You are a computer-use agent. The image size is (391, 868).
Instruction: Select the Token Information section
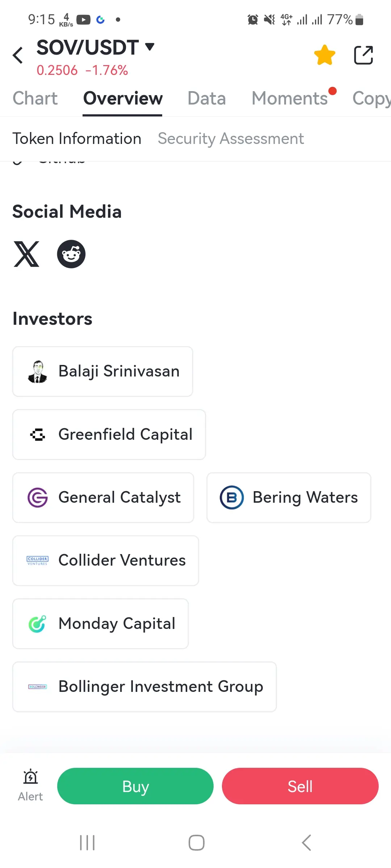pos(77,139)
